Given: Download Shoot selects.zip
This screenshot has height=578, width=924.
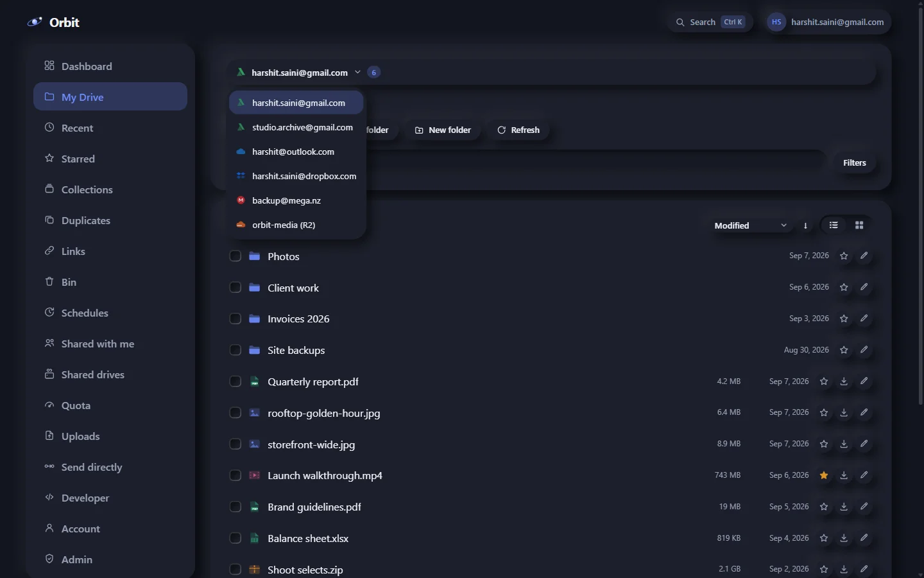Looking at the screenshot, I should (844, 570).
